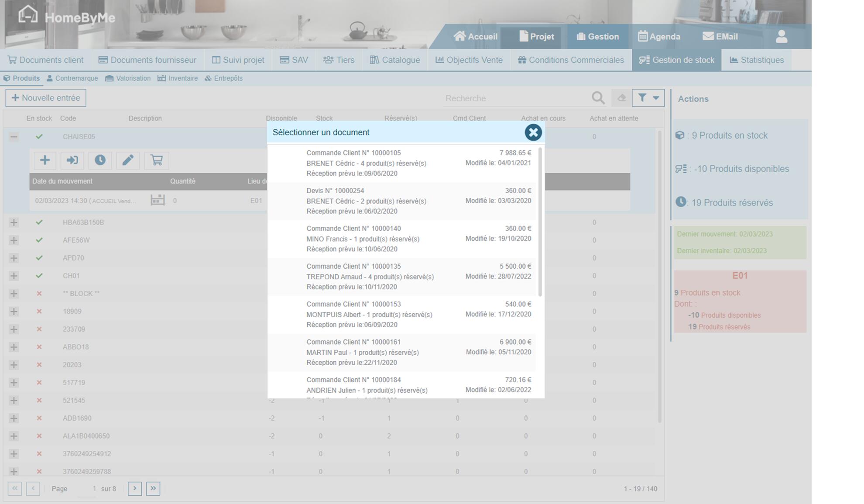The height and width of the screenshot is (504, 864).
Task: Click the search magnifier icon
Action: coord(598,98)
